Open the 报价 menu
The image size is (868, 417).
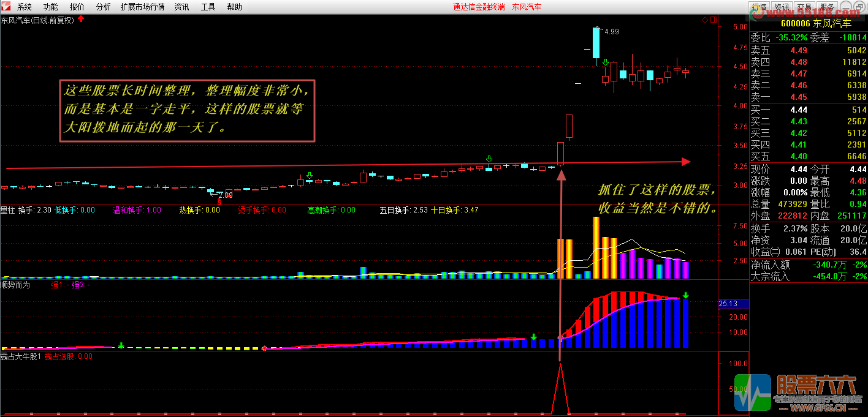tap(77, 7)
